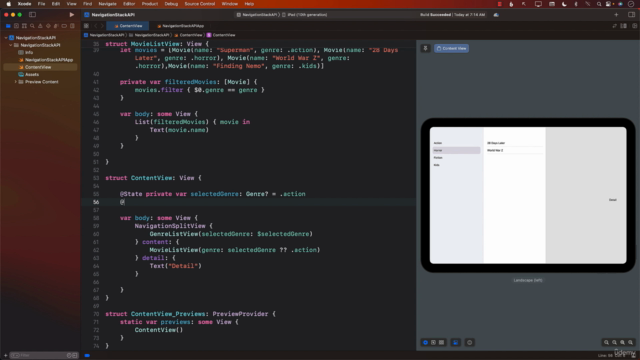Select the NavigationStackAPI scheme in toolbar
Screen dimensions: 640x360
257,15
